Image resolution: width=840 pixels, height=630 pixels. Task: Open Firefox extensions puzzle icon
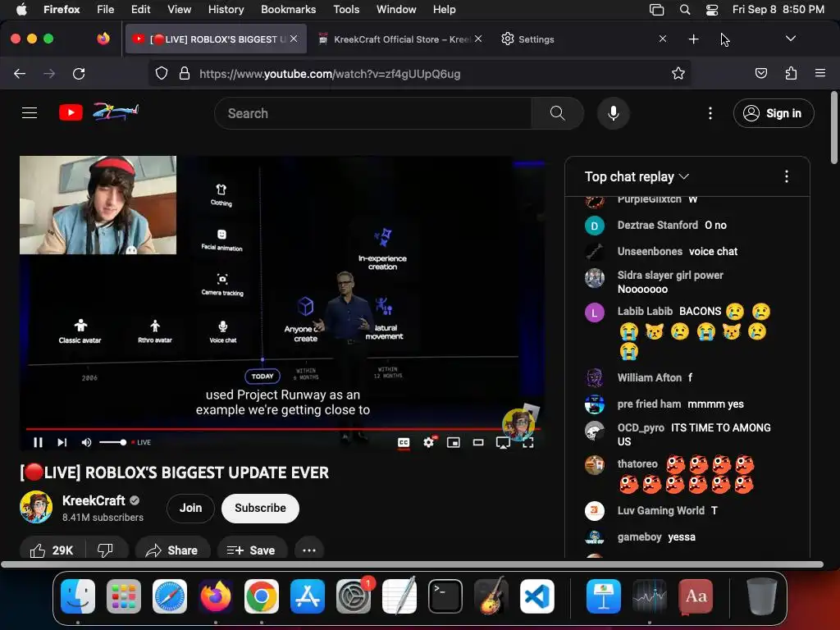[x=791, y=73]
